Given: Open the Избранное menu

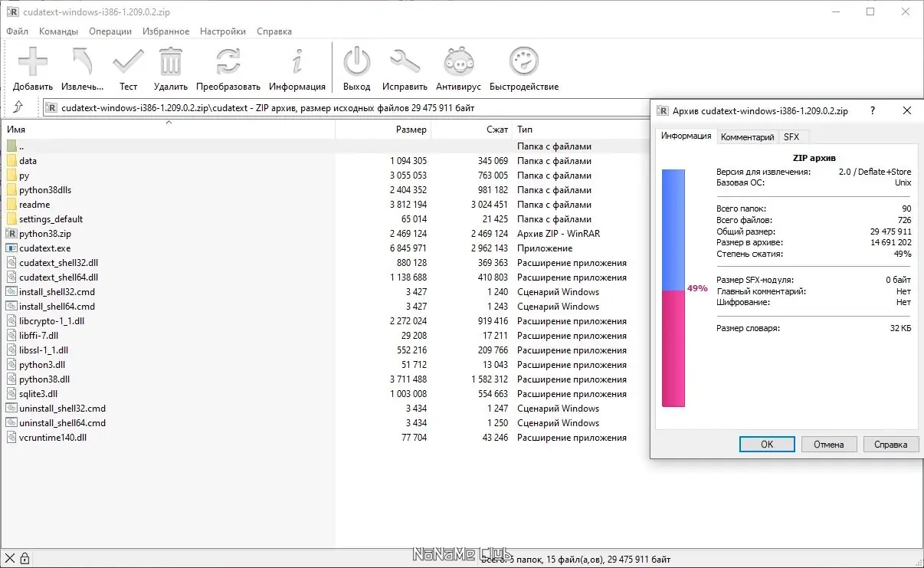Looking at the screenshot, I should point(165,31).
